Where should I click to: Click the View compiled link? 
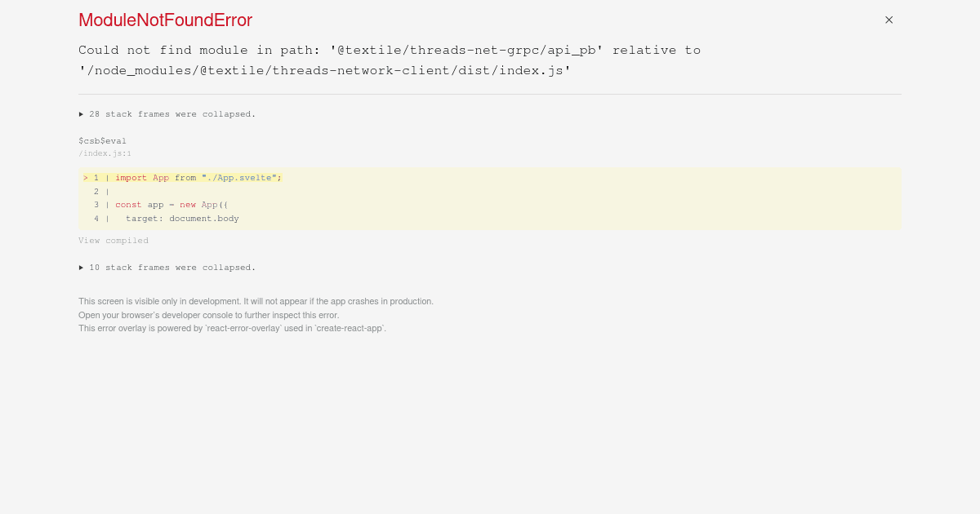click(114, 240)
